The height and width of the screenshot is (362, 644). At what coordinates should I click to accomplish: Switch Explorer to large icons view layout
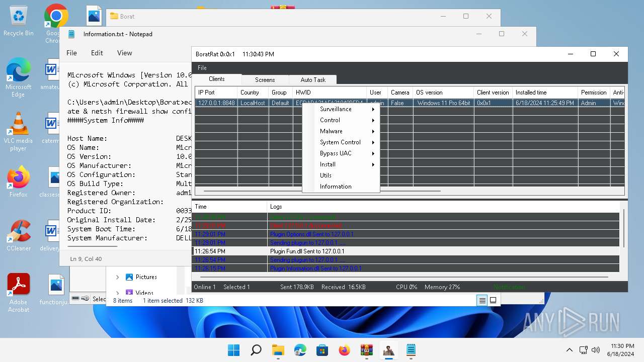click(x=493, y=300)
